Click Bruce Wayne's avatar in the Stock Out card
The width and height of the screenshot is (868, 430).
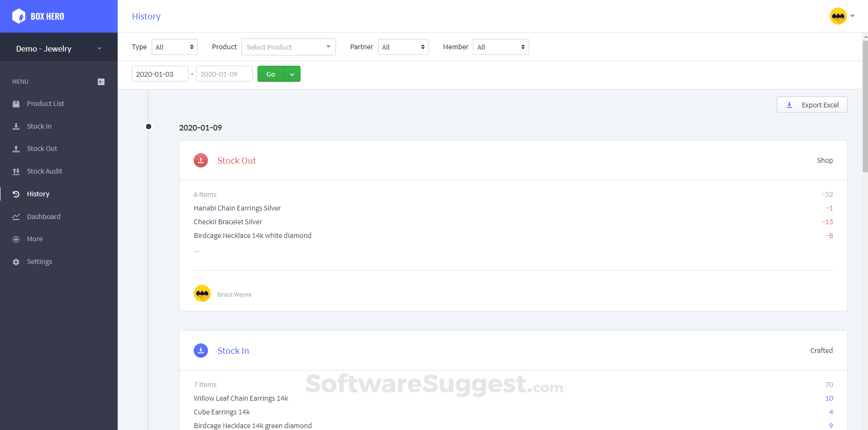[202, 293]
